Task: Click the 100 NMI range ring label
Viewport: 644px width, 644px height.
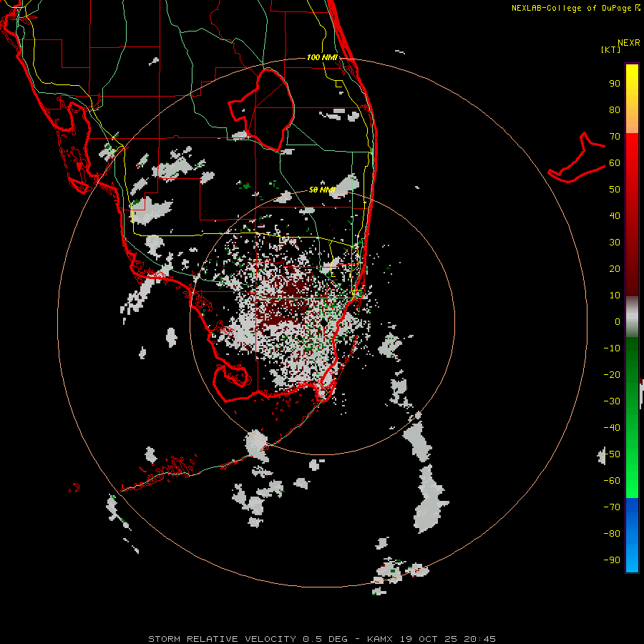Action: point(322,57)
